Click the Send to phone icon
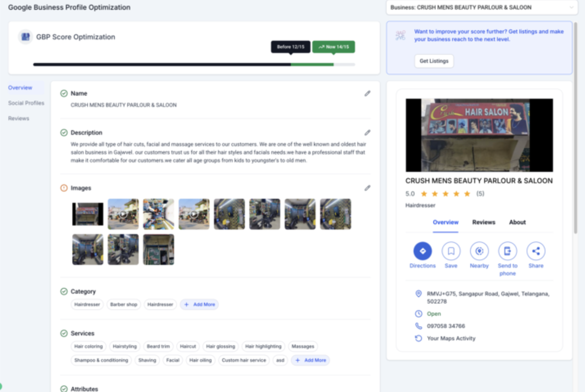The width and height of the screenshot is (585, 392). [507, 251]
